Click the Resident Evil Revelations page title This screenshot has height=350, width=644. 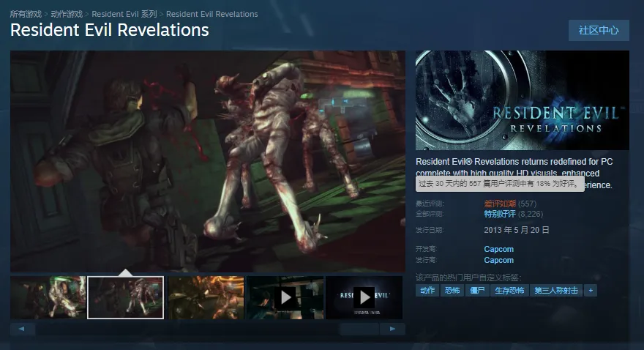(110, 30)
